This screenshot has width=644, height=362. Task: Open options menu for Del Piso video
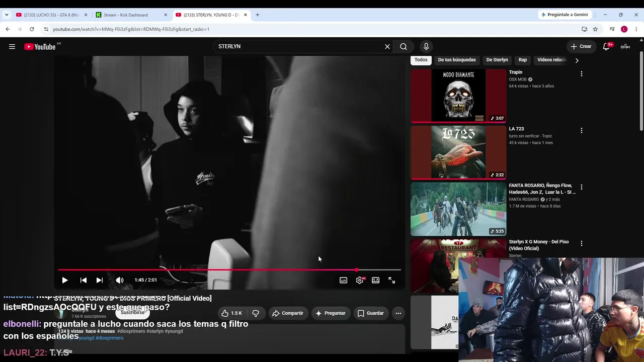tap(582, 243)
